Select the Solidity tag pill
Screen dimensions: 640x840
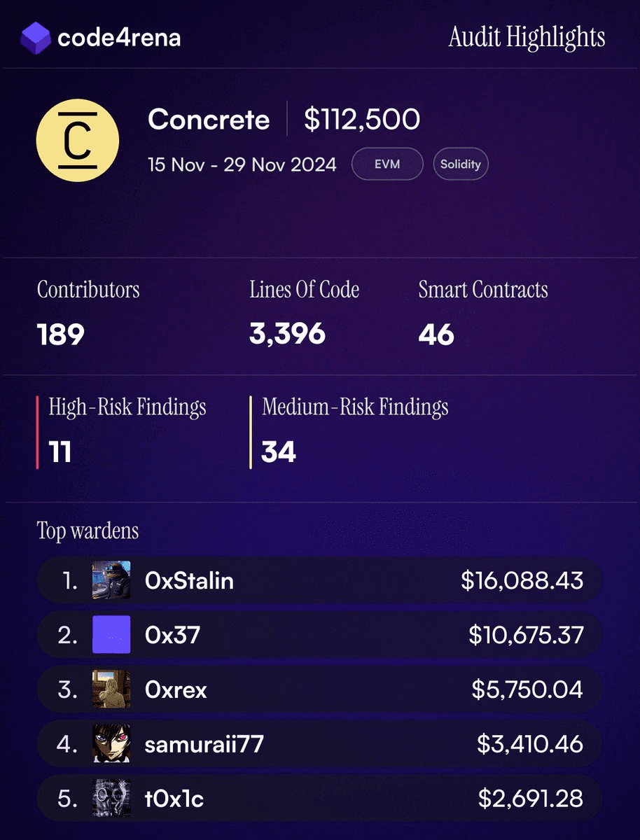460,164
